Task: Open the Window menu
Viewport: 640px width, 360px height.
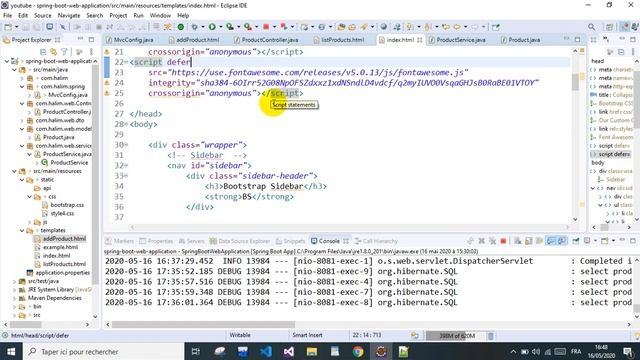Action: tap(160, 16)
